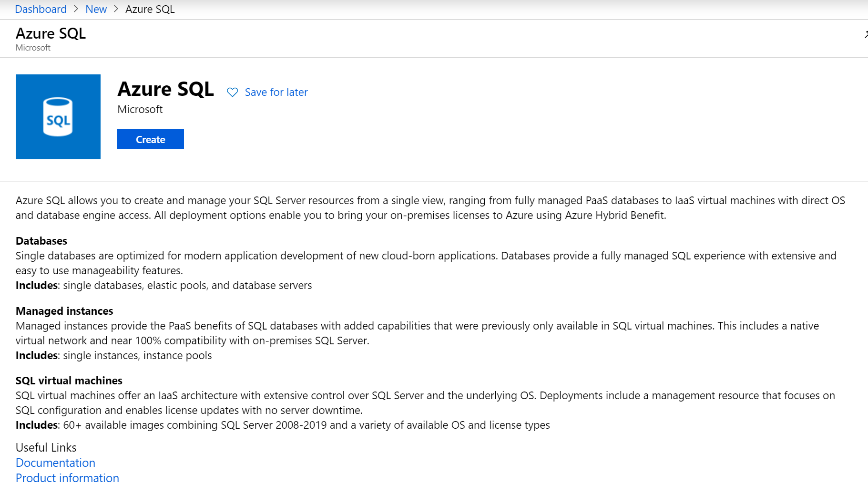This screenshot has height=495, width=868.
Task: Click the Databases section heading
Action: click(x=41, y=241)
